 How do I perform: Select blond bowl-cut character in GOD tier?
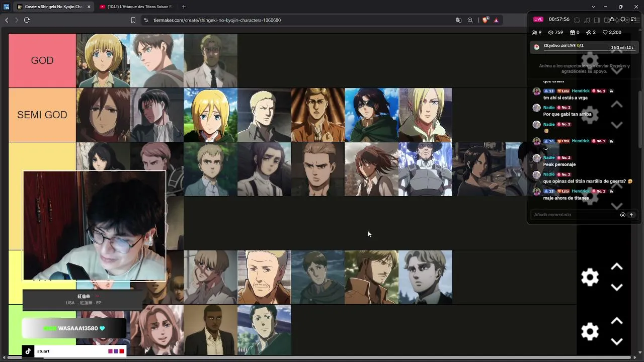coord(103,61)
